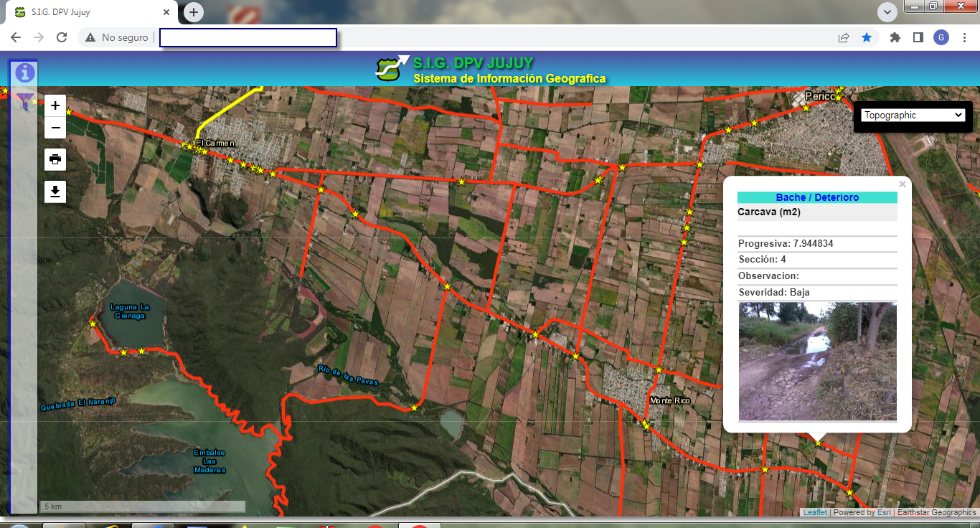Open the blue information icon panel
Image resolution: width=980 pixels, height=528 pixels.
pos(25,72)
